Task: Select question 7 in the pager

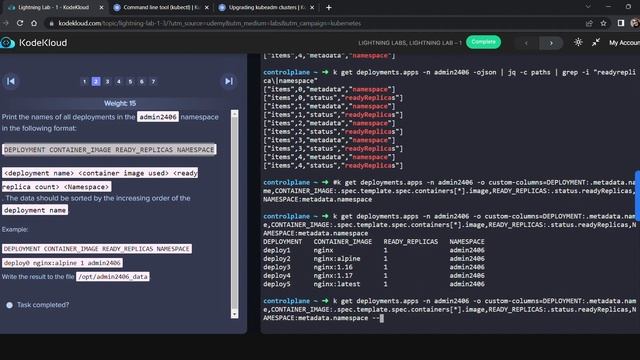Action: (153, 81)
